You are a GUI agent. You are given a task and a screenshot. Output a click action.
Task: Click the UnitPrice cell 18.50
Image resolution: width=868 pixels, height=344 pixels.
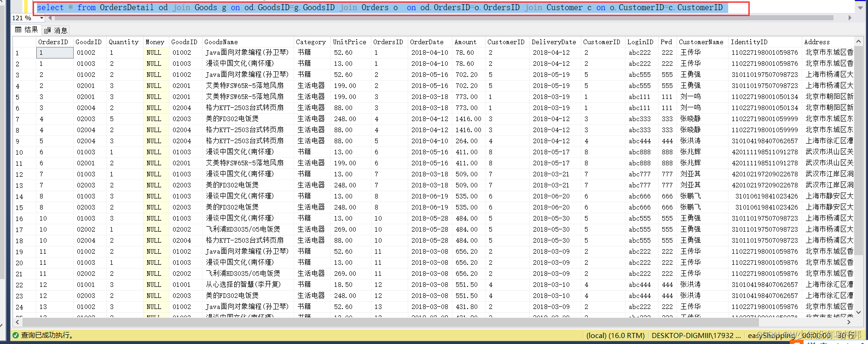coord(351,285)
